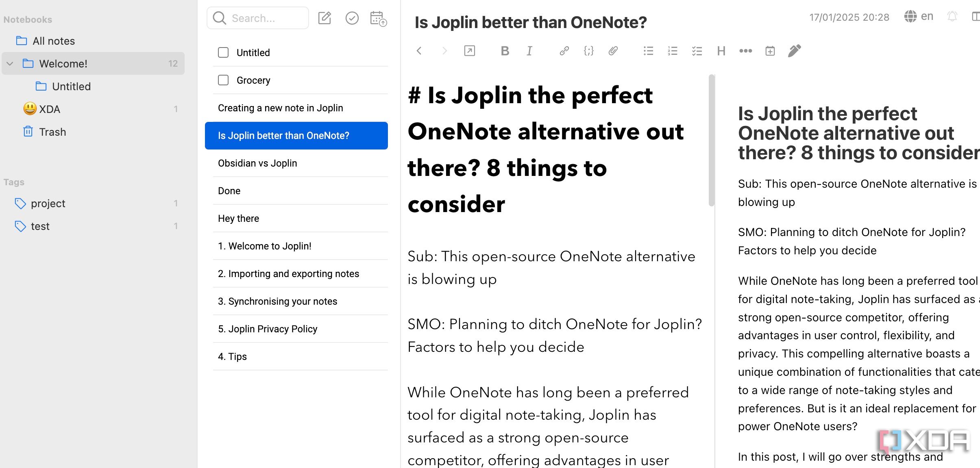Click the Attachment insertion icon
This screenshot has width=980, height=468.
pyautogui.click(x=613, y=51)
